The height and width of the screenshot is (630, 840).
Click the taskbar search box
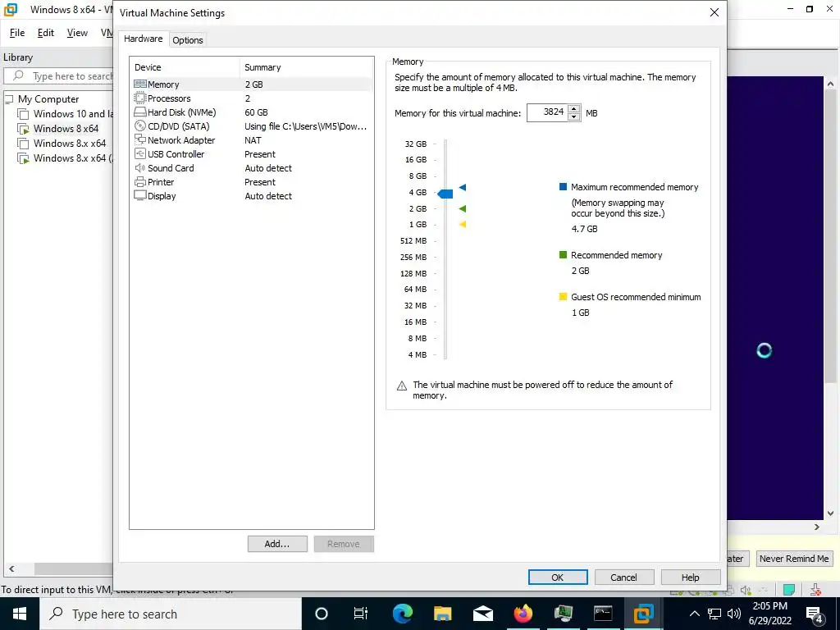(171, 614)
